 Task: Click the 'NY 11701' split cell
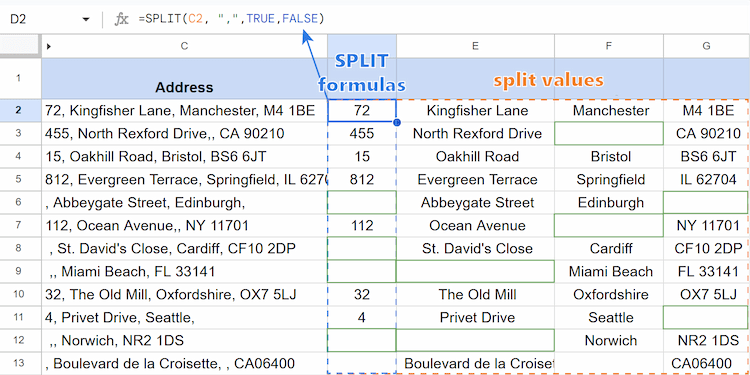[x=706, y=225]
